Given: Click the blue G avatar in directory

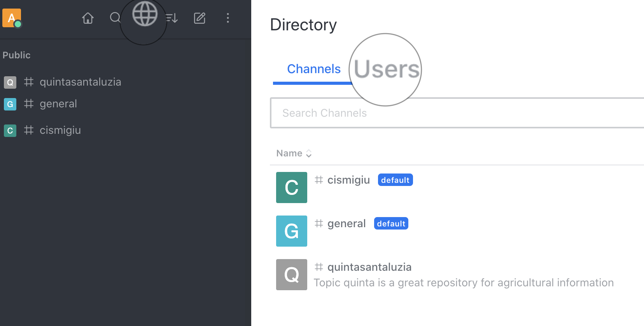Looking at the screenshot, I should (x=292, y=231).
